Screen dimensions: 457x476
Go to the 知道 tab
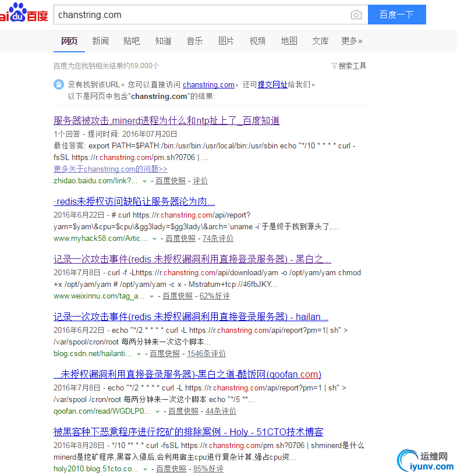point(164,41)
